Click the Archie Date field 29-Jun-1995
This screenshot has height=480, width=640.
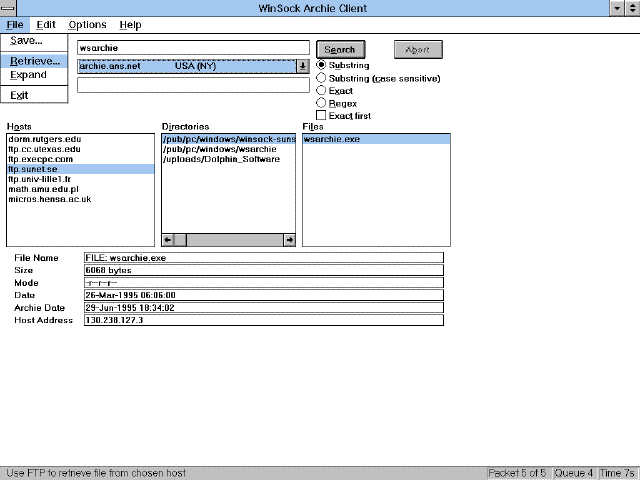[x=264, y=308]
